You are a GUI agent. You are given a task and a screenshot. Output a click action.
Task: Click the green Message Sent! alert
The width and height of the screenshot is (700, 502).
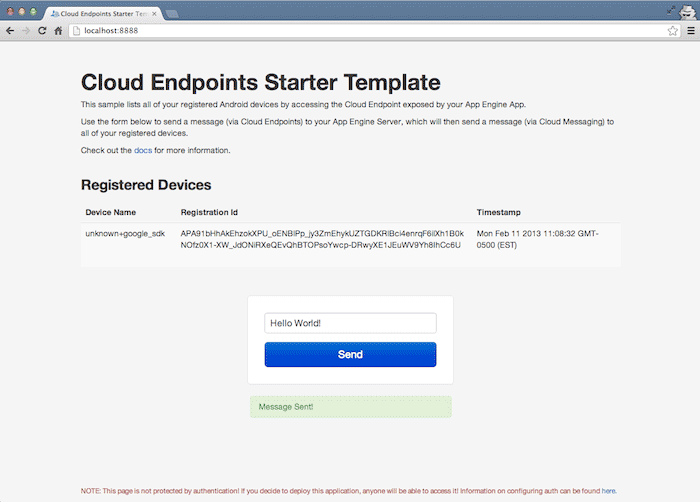tap(350, 407)
